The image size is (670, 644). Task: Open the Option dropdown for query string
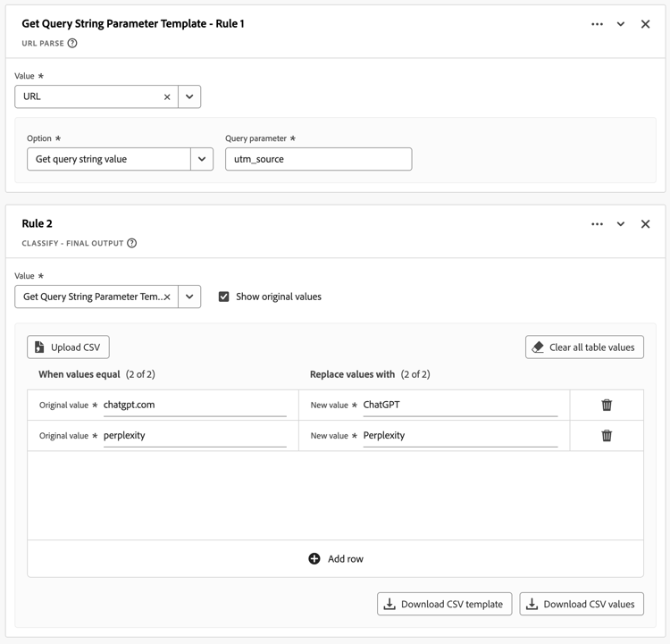point(202,159)
